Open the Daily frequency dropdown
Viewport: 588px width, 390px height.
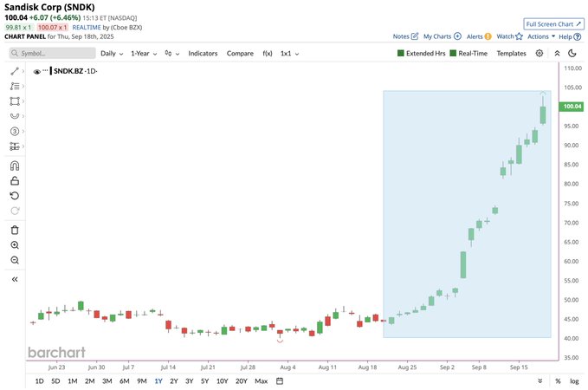(x=112, y=54)
